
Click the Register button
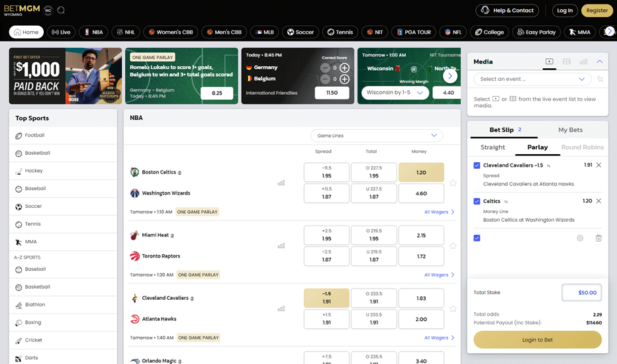tap(597, 11)
